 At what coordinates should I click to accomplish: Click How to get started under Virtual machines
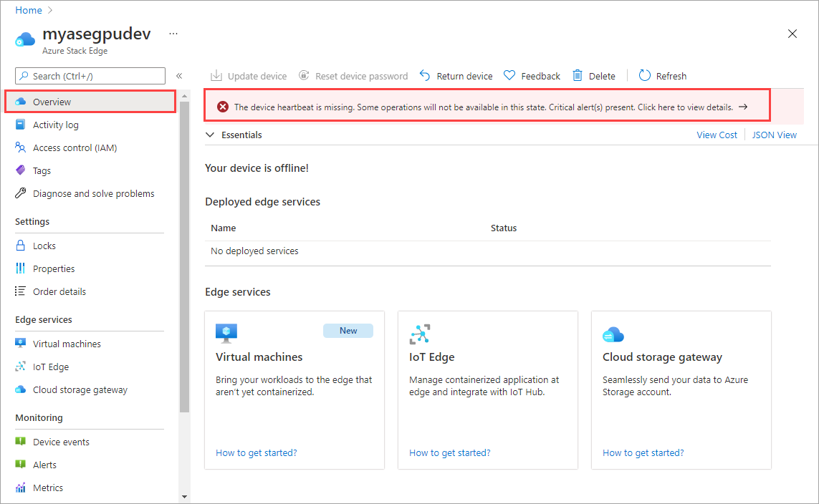(257, 453)
